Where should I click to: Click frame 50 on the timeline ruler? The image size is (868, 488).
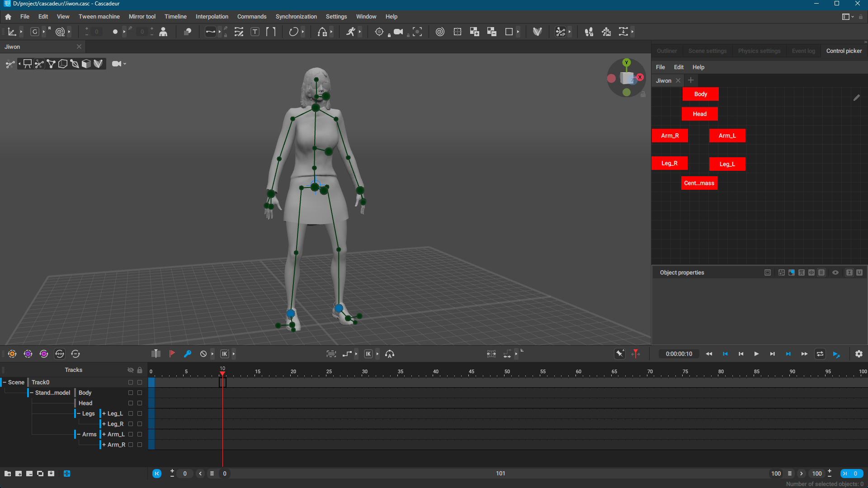coord(507,371)
